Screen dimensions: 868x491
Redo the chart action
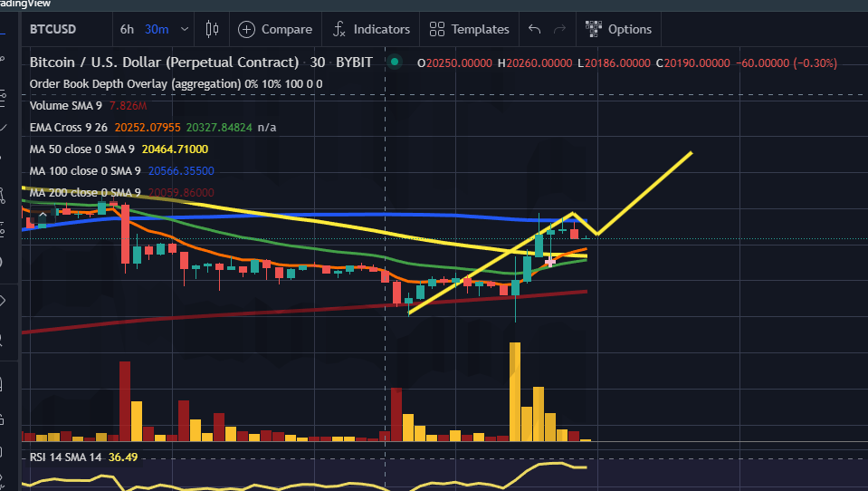click(x=559, y=29)
